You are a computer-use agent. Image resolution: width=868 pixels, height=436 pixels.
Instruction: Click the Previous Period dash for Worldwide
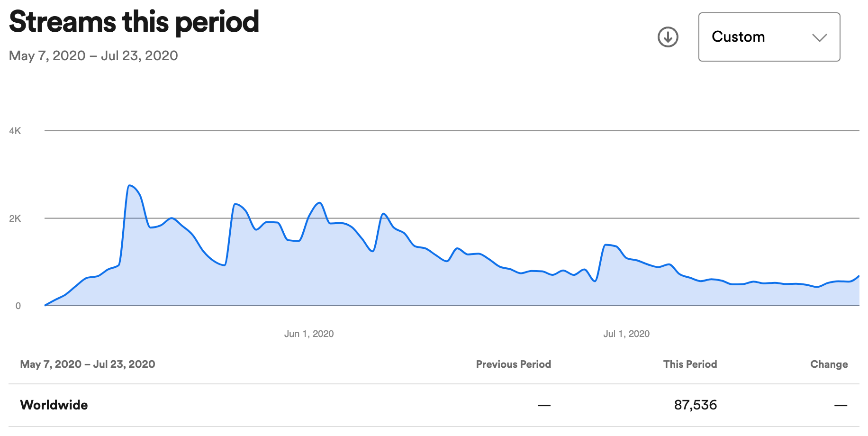click(544, 405)
